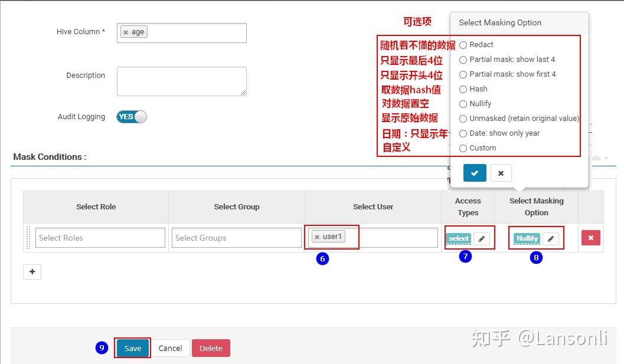Image resolution: width=624 pixels, height=364 pixels.
Task: Click pencil icon to edit Access Types
Action: (x=482, y=238)
